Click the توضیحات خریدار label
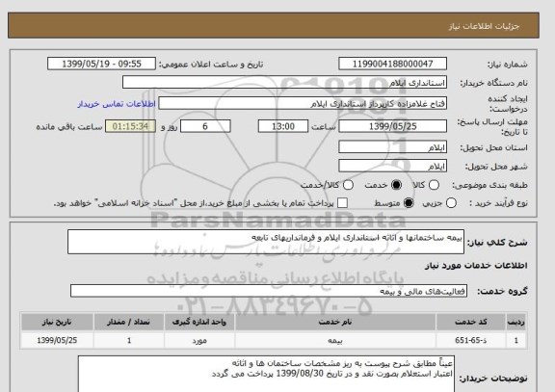 [x=493, y=379]
